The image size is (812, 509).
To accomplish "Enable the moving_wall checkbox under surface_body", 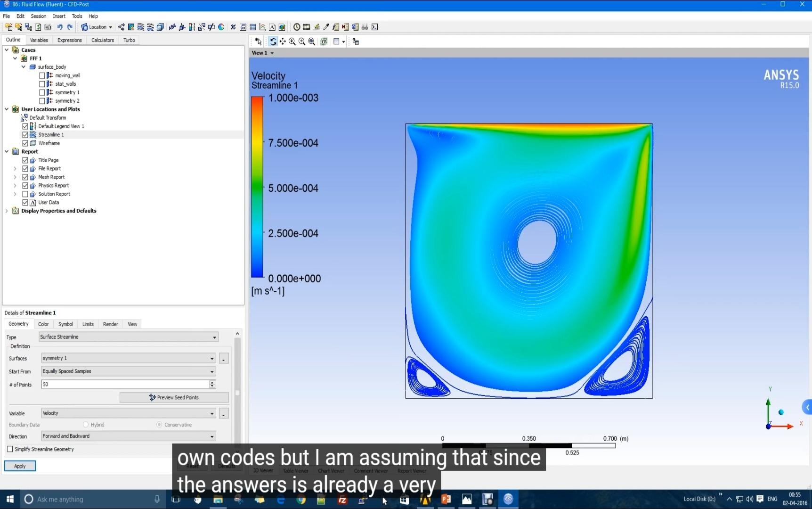I will pos(42,75).
